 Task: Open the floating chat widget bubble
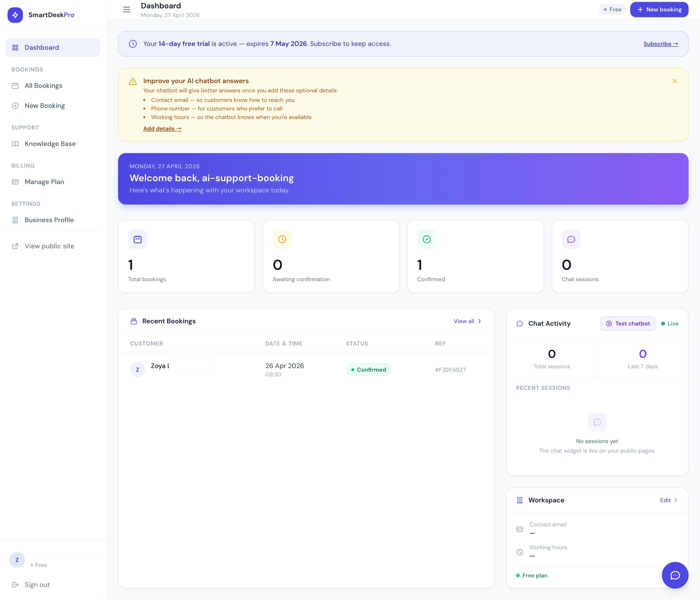click(x=675, y=575)
